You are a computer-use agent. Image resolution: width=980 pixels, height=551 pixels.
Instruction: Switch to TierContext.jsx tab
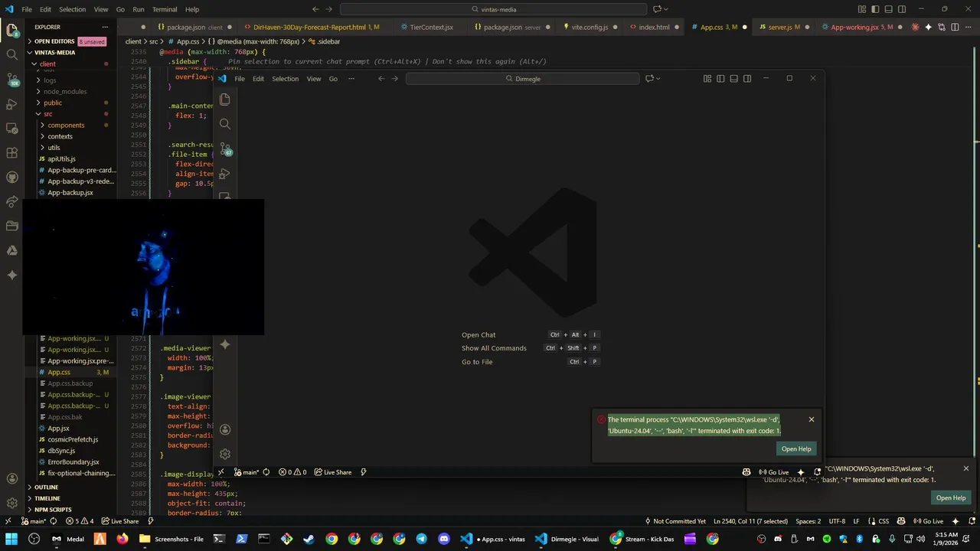(431, 27)
